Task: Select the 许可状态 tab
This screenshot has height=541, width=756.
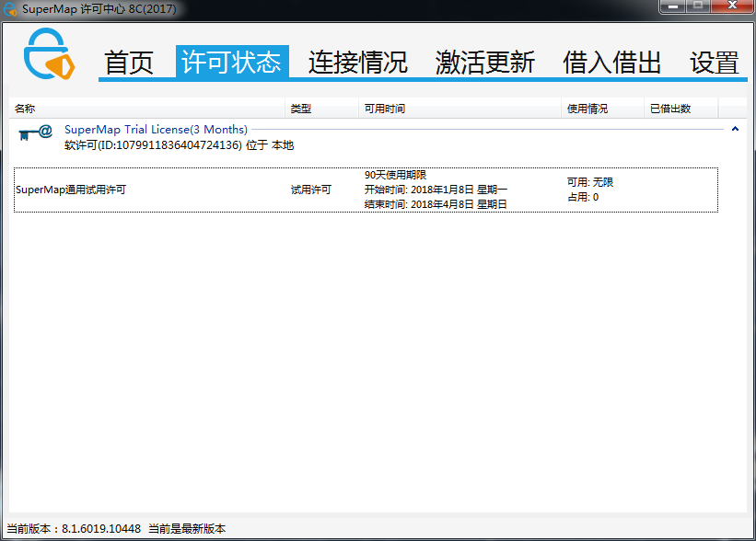Action: 232,61
